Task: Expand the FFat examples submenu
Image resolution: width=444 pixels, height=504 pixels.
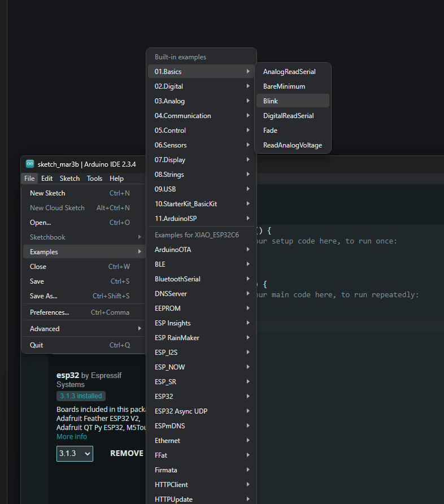Action: [x=201, y=455]
